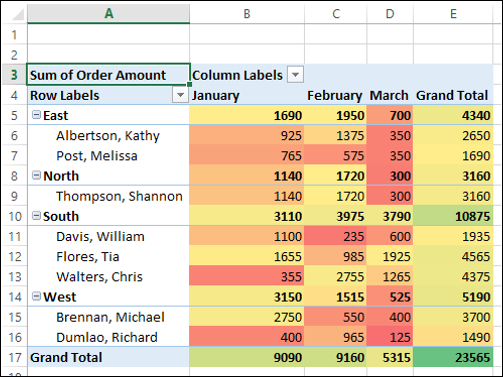The width and height of the screenshot is (503, 377).
Task: Select cell with value 2750
Action: tap(247, 317)
